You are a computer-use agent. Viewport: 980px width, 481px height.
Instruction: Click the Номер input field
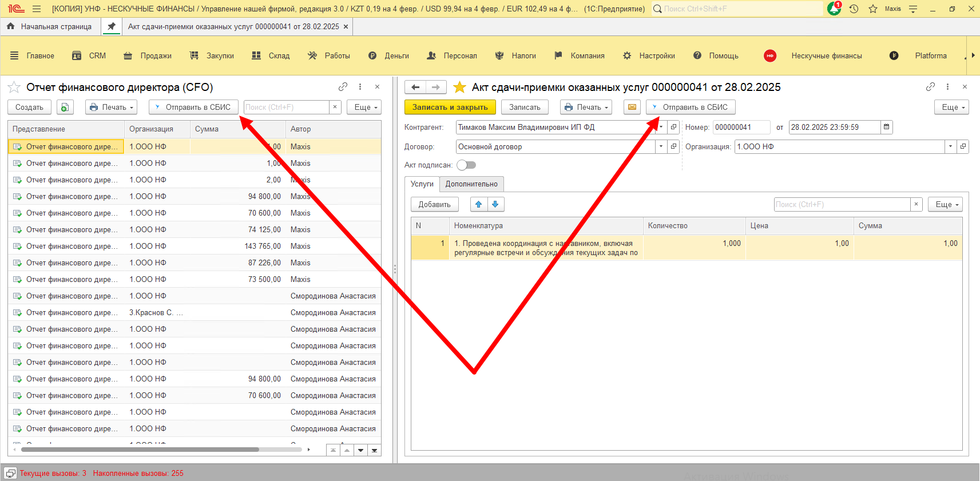[x=741, y=127]
